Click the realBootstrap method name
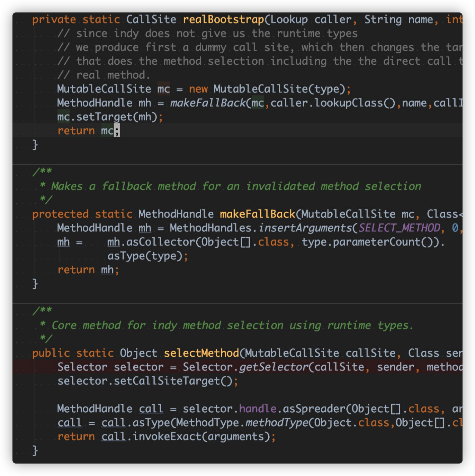 click(x=223, y=19)
